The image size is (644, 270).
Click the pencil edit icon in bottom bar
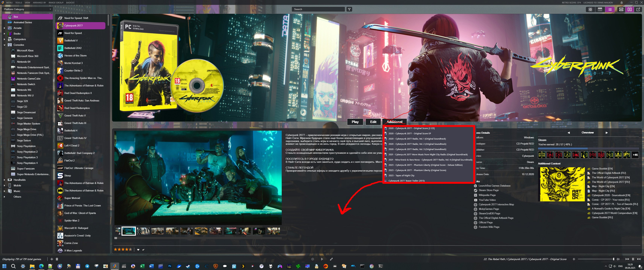point(331,259)
